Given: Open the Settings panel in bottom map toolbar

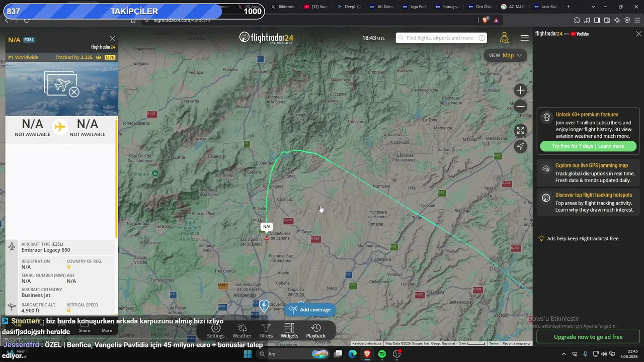Looking at the screenshot, I should pyautogui.click(x=216, y=331).
